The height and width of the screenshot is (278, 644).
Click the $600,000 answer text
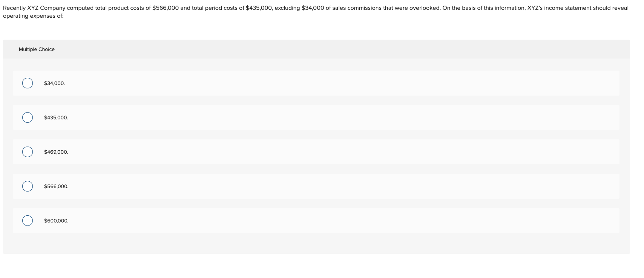click(56, 220)
